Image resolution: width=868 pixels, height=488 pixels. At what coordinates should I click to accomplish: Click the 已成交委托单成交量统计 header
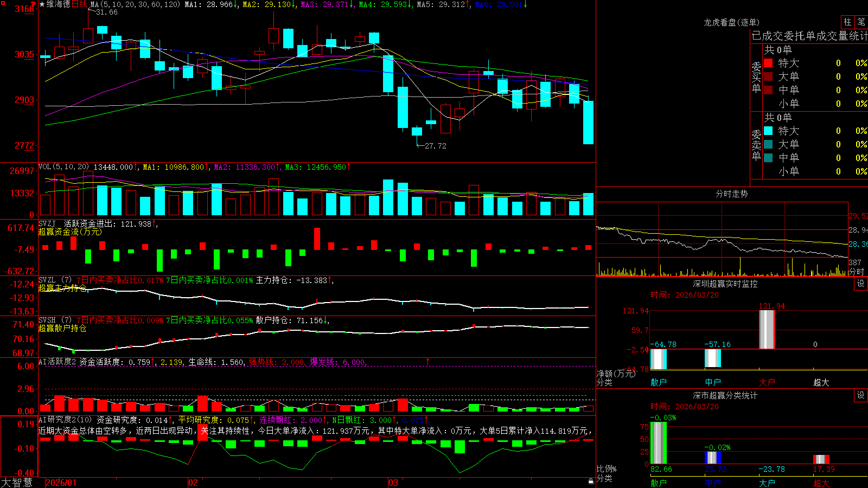[809, 36]
